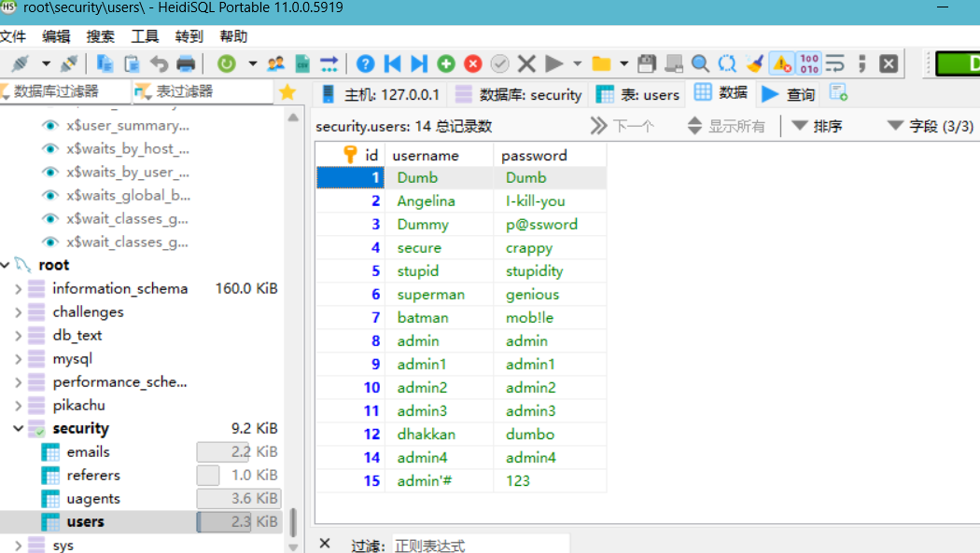This screenshot has height=553, width=980.
Task: Click the cancel editing X icon
Action: 527,63
